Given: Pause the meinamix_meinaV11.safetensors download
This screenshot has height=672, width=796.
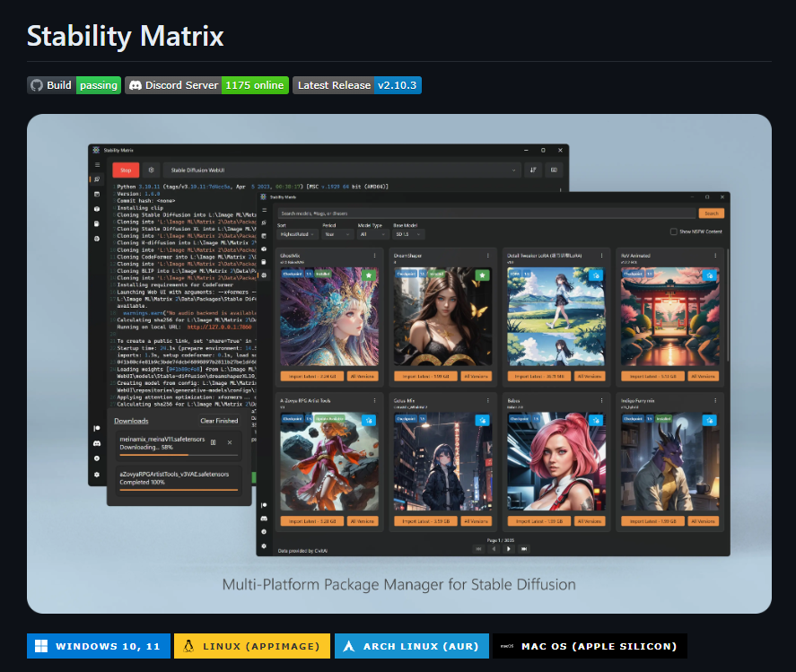Looking at the screenshot, I should point(214,442).
